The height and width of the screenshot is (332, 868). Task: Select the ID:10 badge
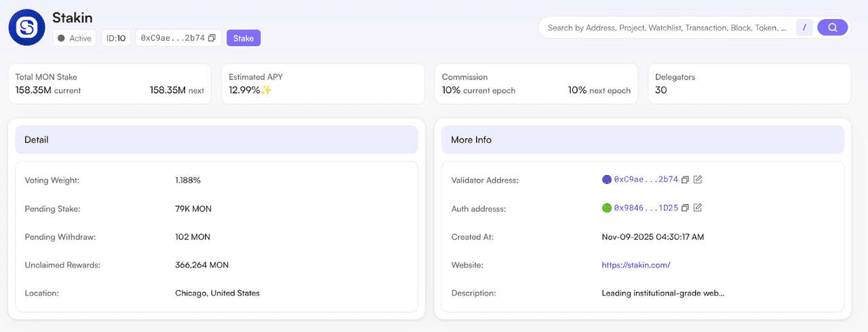tap(116, 38)
